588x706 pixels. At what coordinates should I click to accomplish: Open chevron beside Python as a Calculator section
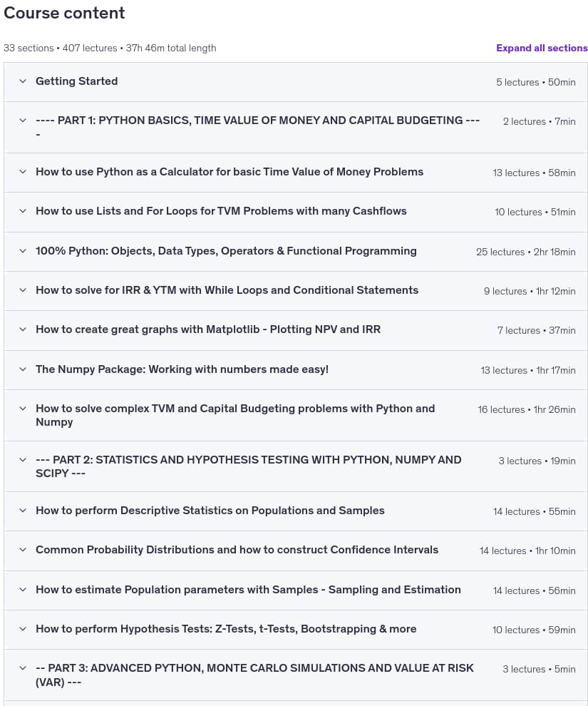click(23, 172)
